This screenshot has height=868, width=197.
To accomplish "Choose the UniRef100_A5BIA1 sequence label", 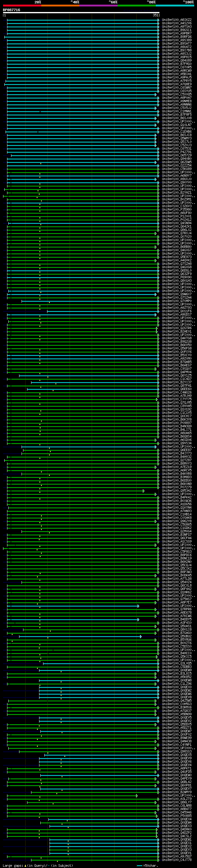I will [x=177, y=74].
